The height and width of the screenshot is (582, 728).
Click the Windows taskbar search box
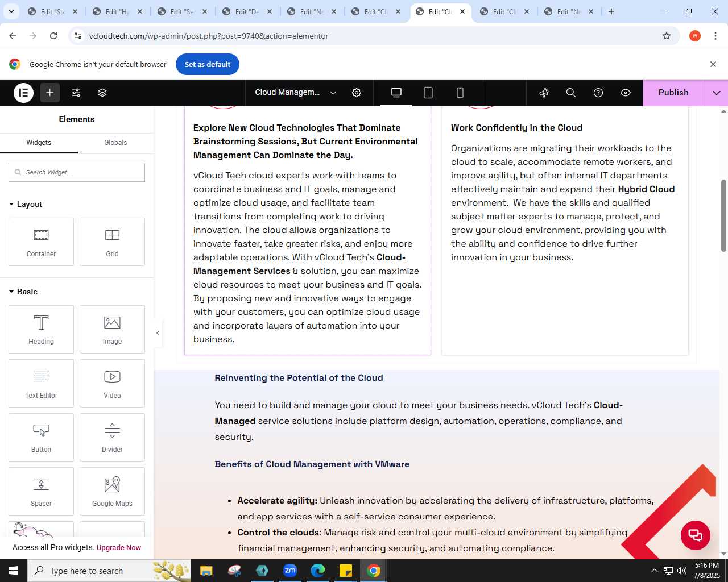click(109, 571)
